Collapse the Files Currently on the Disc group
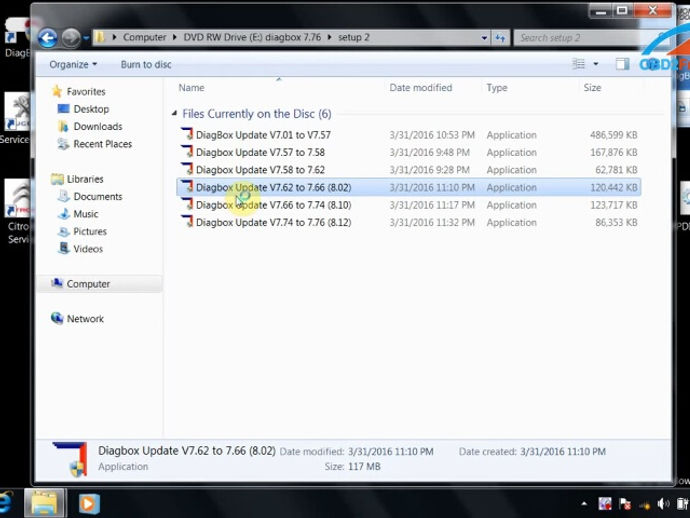 tap(174, 114)
